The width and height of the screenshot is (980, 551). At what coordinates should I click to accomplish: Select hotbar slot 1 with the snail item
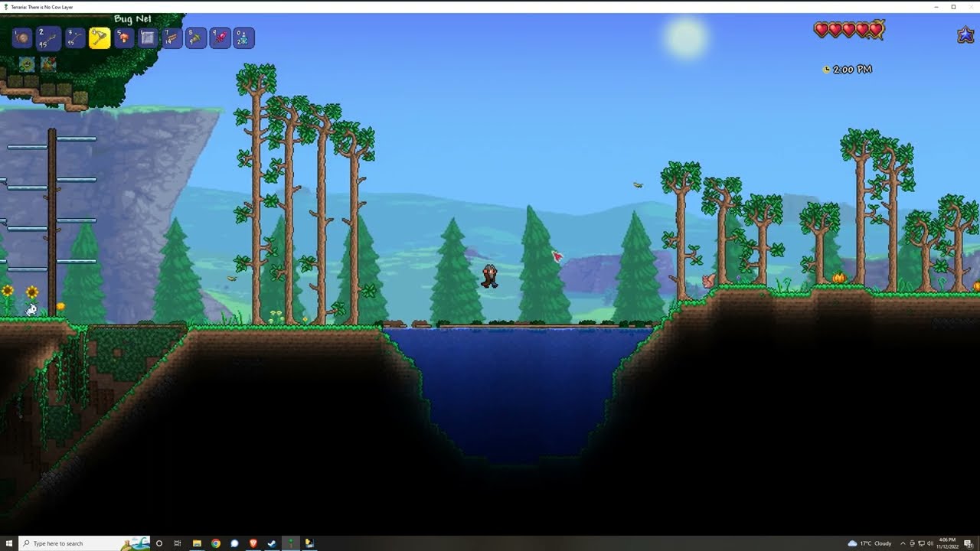tap(22, 37)
